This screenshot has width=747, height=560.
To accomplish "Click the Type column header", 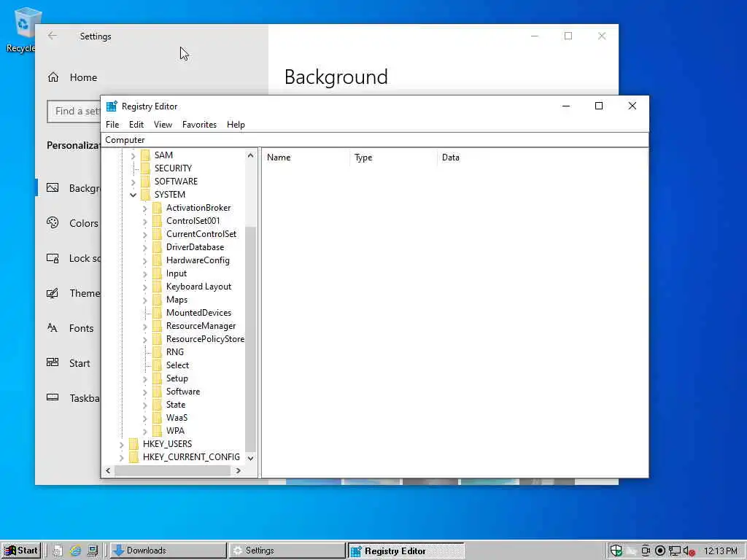I will (x=393, y=157).
